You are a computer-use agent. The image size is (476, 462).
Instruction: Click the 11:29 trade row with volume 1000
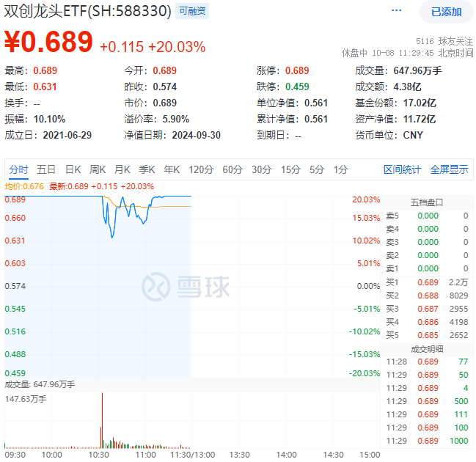[x=427, y=441]
